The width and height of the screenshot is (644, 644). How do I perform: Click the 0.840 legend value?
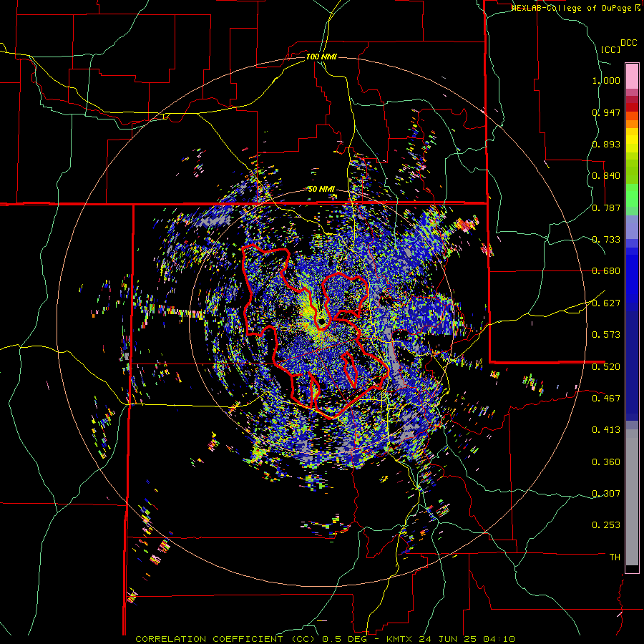pos(606,176)
